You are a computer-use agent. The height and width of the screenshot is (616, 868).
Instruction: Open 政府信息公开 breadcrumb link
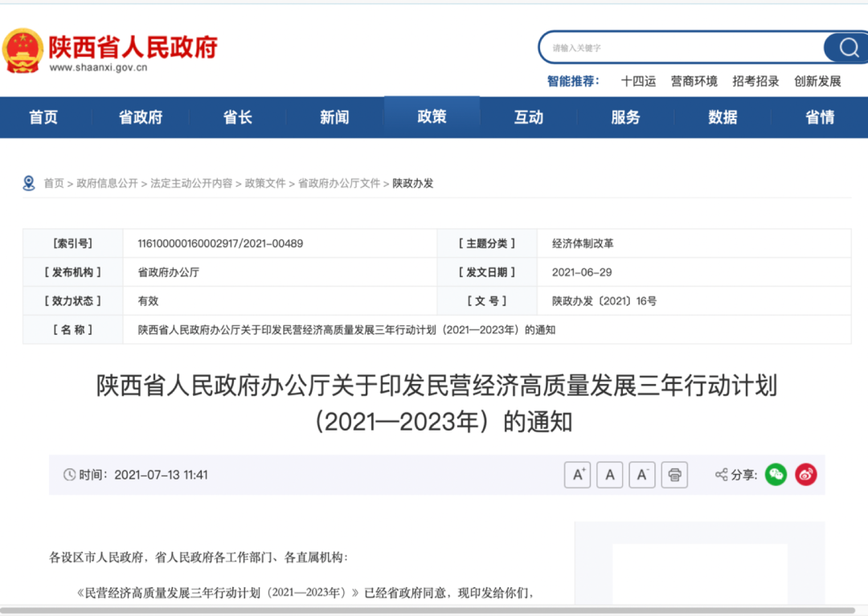tap(107, 183)
